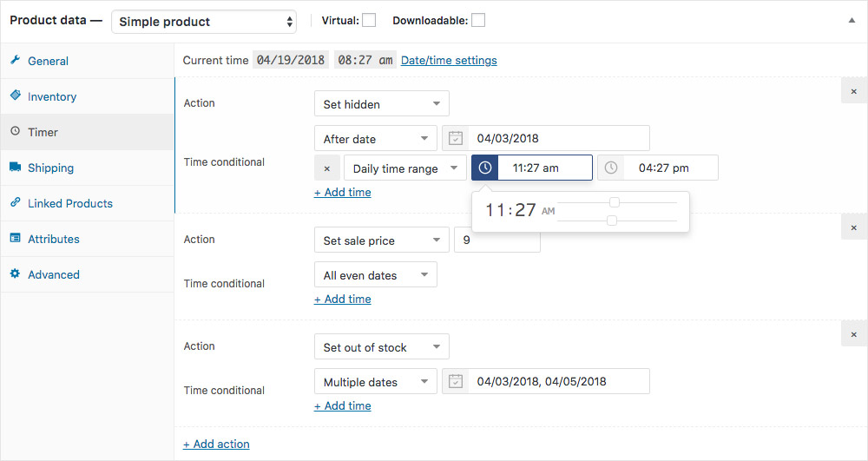Delete the Set sale price action row
The height and width of the screenshot is (461, 868).
tap(853, 227)
